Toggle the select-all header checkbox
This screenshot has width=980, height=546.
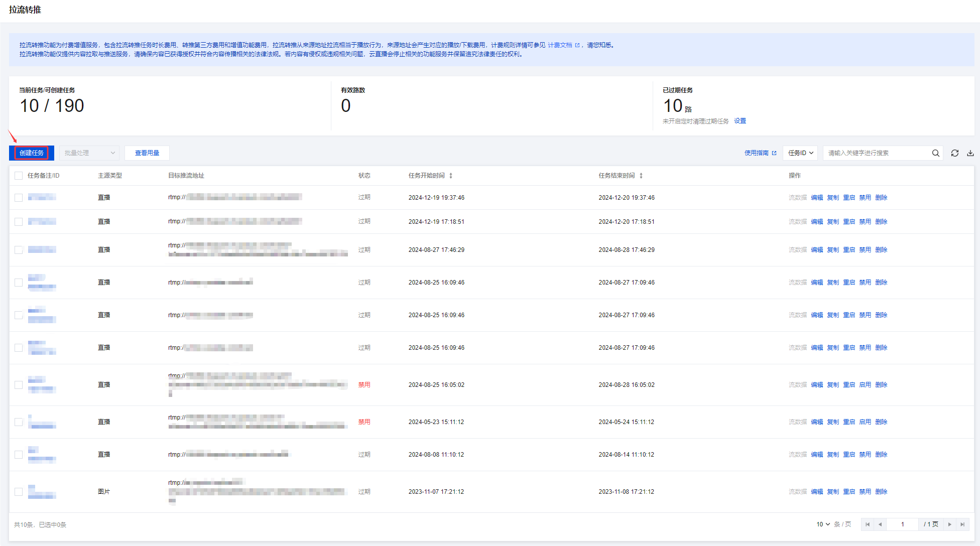(19, 176)
